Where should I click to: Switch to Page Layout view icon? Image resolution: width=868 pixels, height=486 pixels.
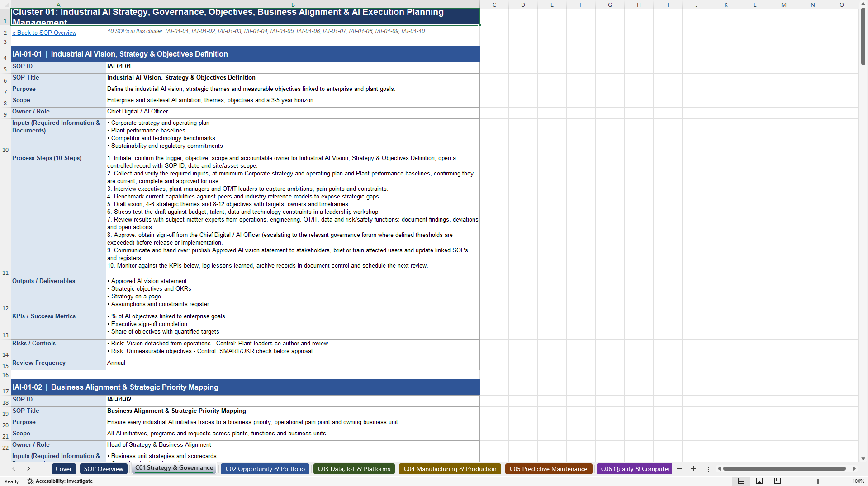click(x=759, y=481)
